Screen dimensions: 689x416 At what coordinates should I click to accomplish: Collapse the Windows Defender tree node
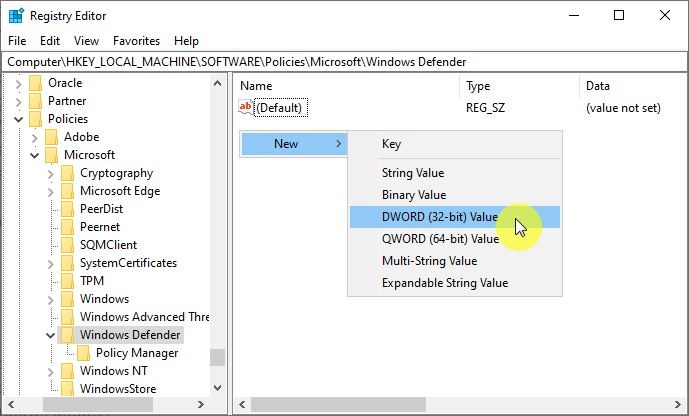50,336
